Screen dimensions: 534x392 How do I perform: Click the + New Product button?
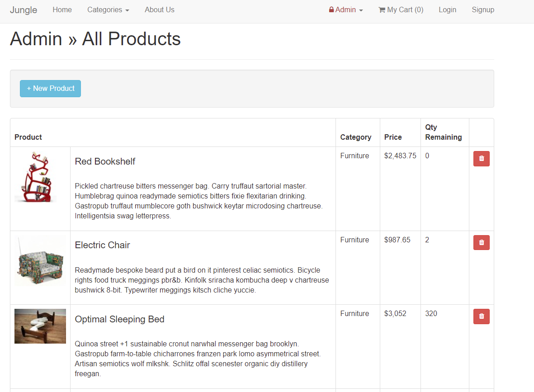50,89
